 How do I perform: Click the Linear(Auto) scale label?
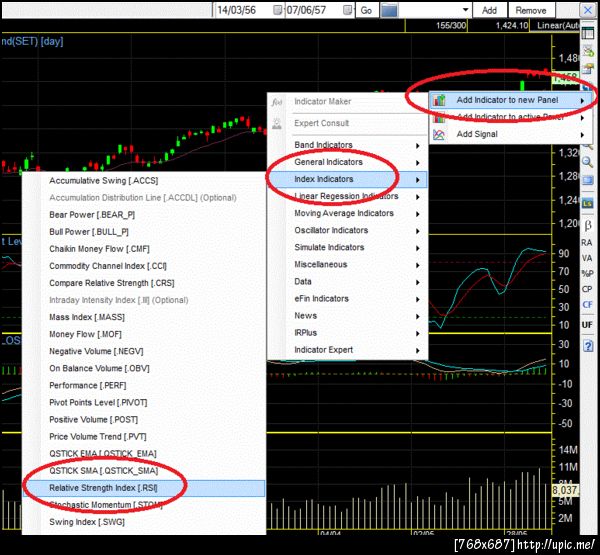(558, 26)
